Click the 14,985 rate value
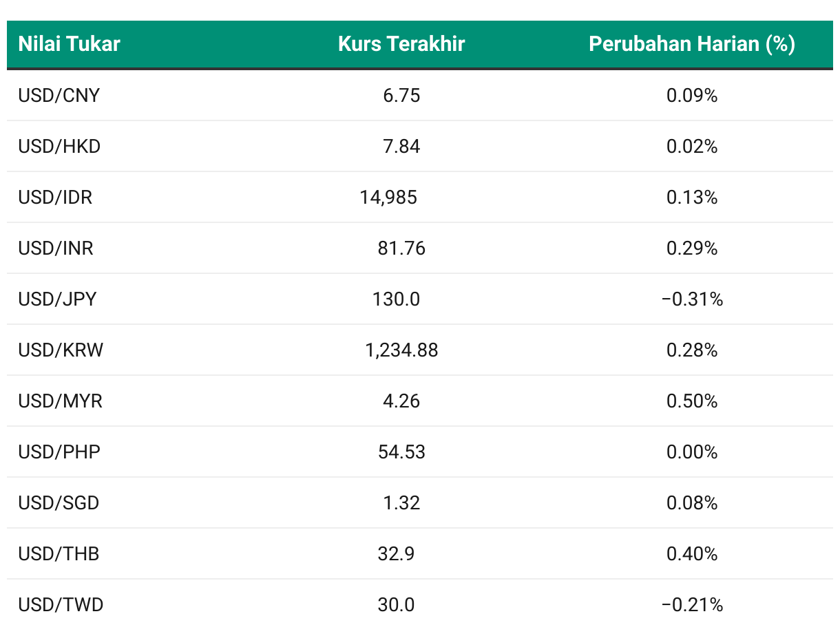This screenshot has width=840, height=636. coord(388,198)
